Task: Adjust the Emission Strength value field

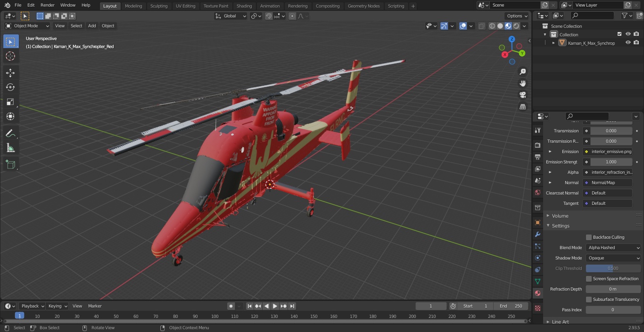Action: pyautogui.click(x=611, y=162)
